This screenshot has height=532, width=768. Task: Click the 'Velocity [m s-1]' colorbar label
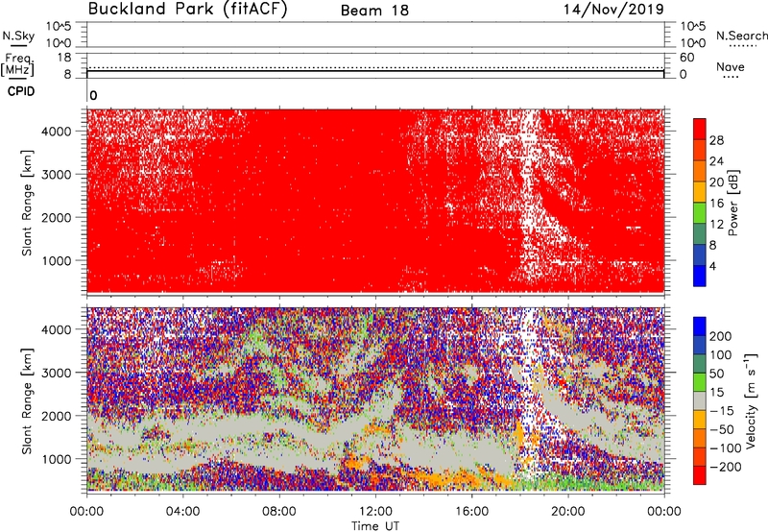751,401
